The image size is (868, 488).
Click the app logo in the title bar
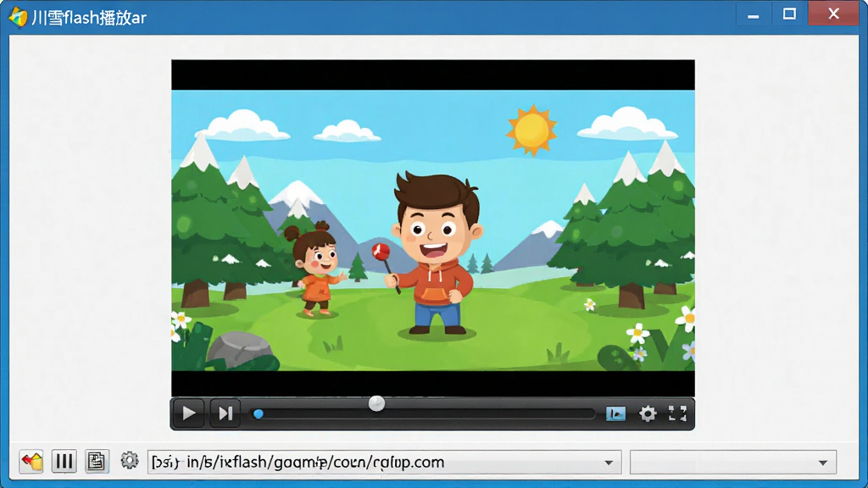18,17
